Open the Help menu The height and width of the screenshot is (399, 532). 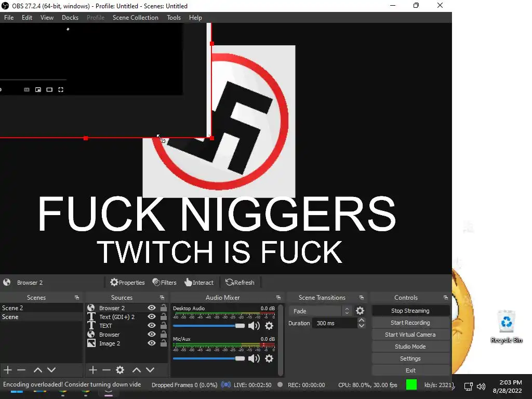[x=195, y=18]
